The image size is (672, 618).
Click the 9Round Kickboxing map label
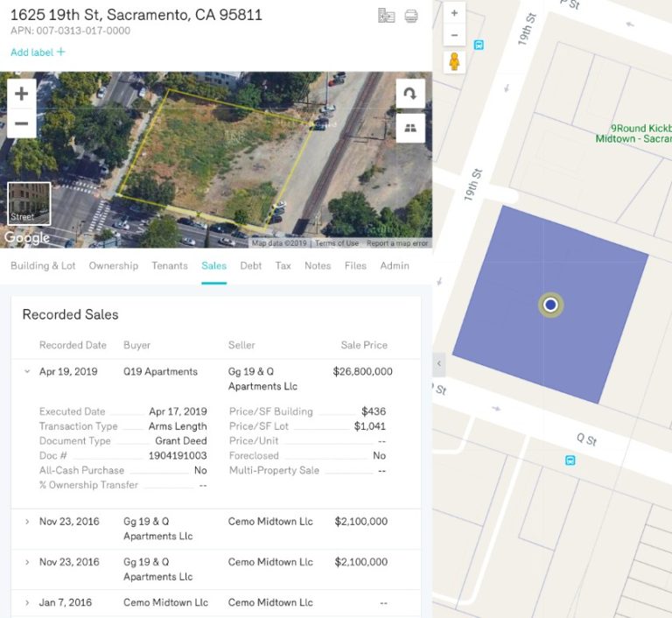tap(633, 133)
